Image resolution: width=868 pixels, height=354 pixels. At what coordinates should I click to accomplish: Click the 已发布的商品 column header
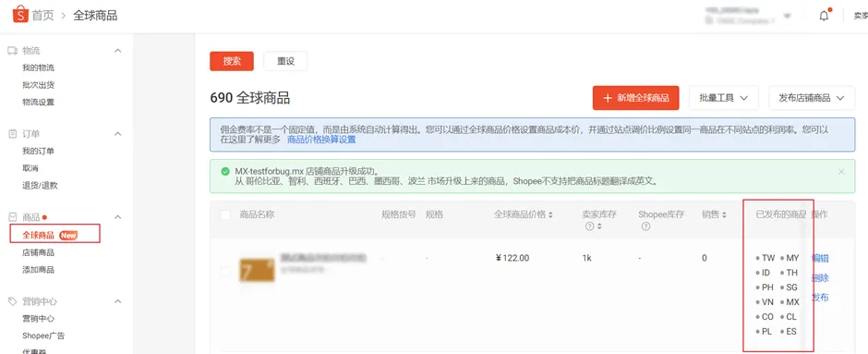pyautogui.click(x=781, y=214)
